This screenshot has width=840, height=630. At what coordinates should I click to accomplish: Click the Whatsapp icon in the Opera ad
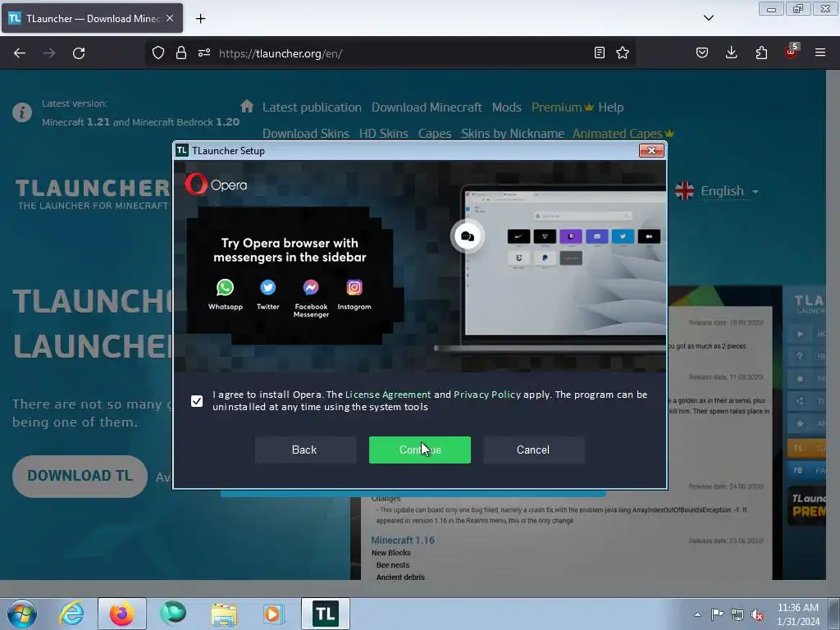225,288
